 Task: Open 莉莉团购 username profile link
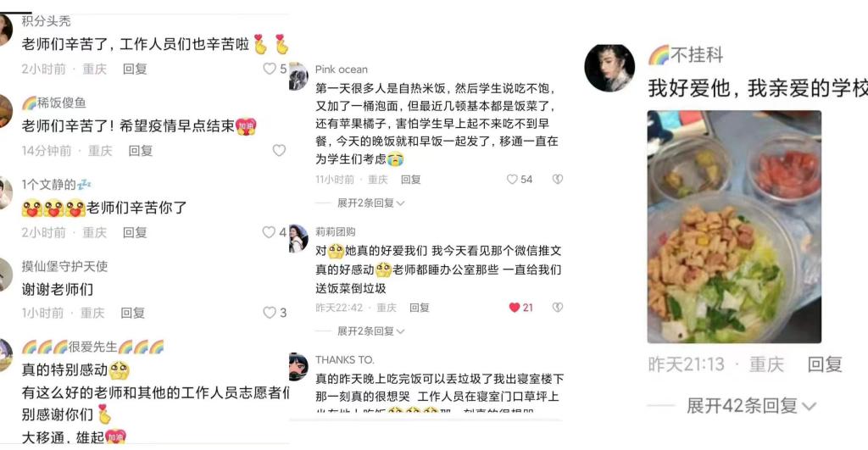point(336,232)
